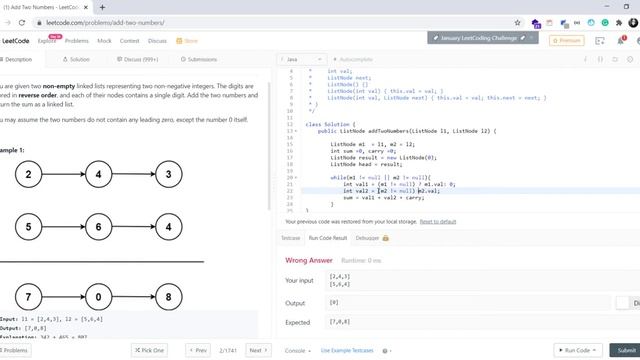Open the Explore menu
640x360 pixels.
point(47,41)
